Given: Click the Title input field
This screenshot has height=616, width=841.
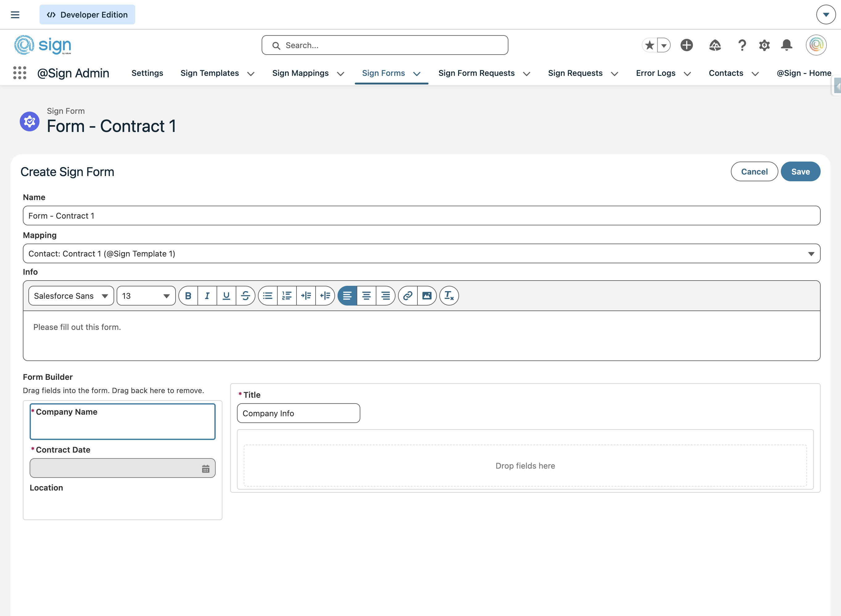Looking at the screenshot, I should (298, 413).
